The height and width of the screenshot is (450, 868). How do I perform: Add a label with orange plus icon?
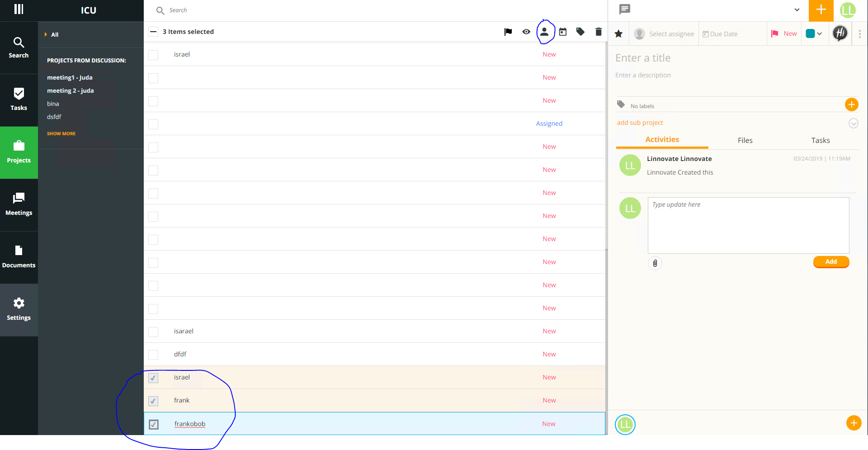pyautogui.click(x=852, y=105)
